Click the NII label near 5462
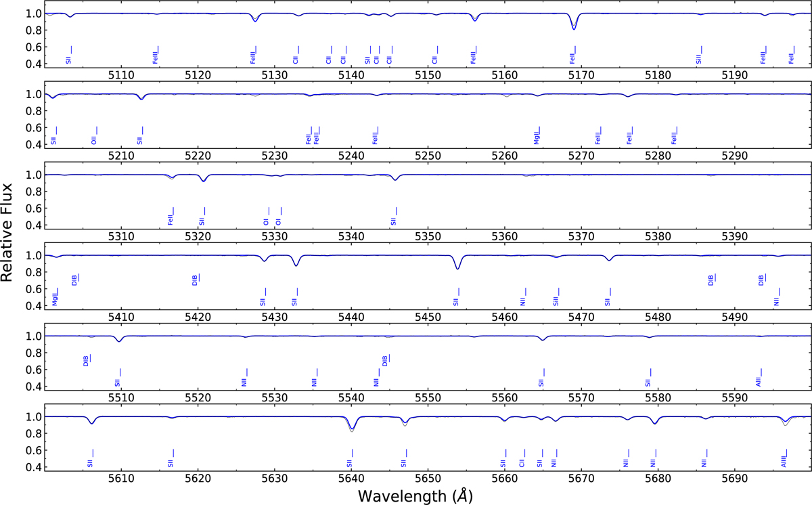Viewport: 812px width, 505px height. pyautogui.click(x=523, y=301)
